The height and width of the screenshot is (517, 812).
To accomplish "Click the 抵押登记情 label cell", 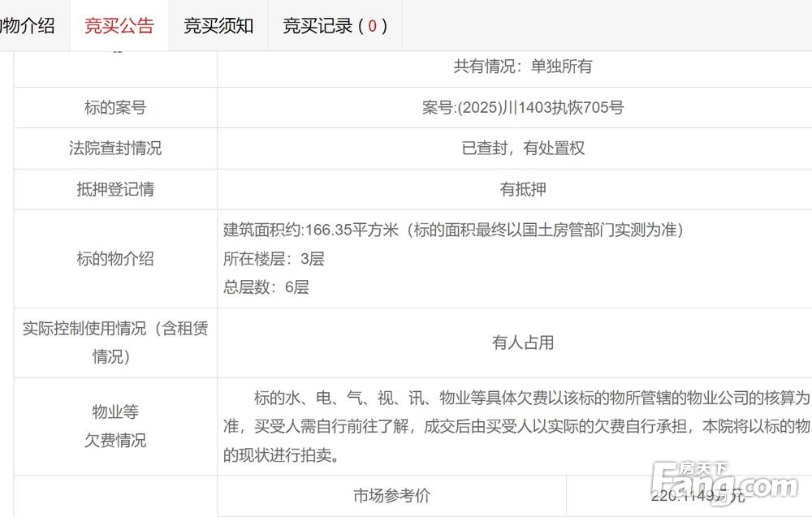I will point(115,190).
